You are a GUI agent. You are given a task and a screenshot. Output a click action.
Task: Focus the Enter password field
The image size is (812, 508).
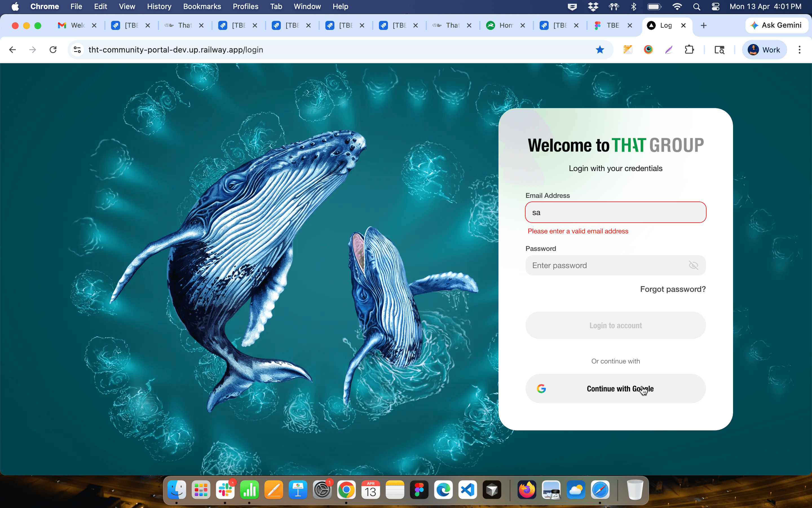(615, 265)
